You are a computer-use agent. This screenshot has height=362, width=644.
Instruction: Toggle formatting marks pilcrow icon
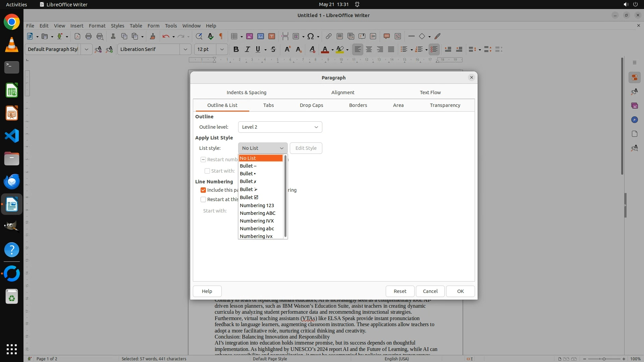coord(221,36)
